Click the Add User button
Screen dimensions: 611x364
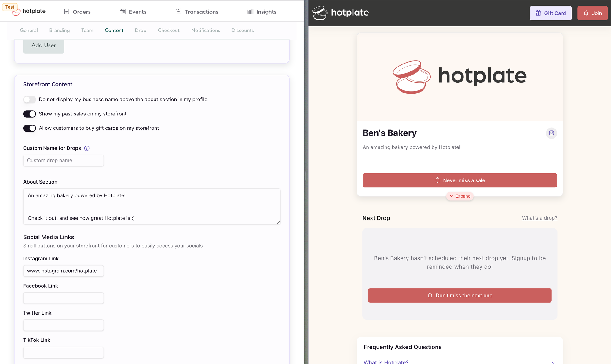[43, 45]
